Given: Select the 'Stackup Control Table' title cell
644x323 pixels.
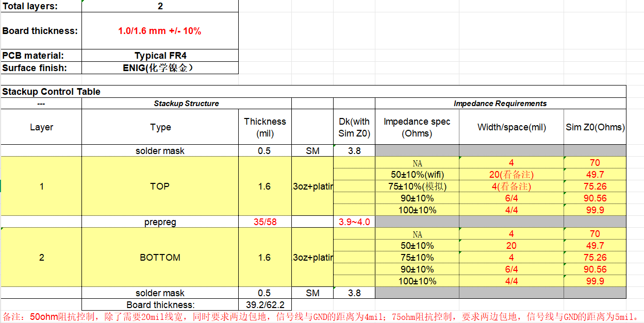Looking at the screenshot, I should pyautogui.click(x=52, y=92).
